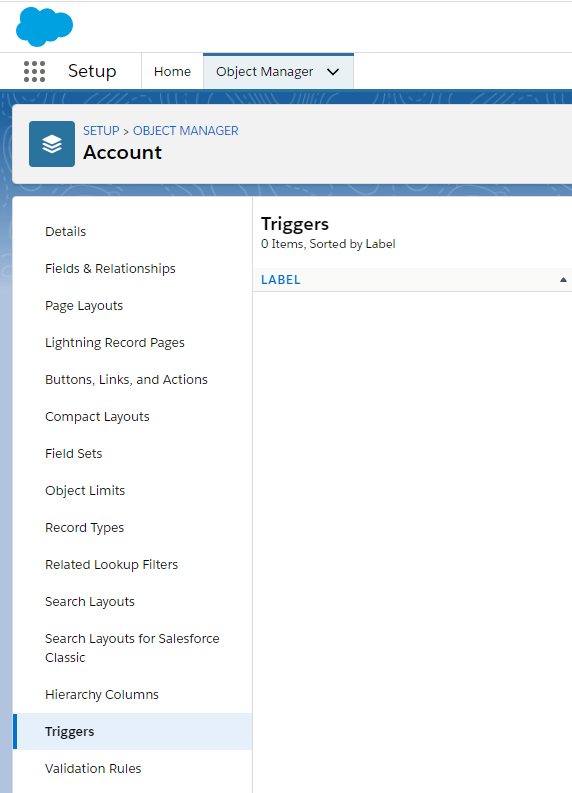The width and height of the screenshot is (572, 793).
Task: Follow the OBJECT MANAGER breadcrumb link
Action: coord(186,130)
